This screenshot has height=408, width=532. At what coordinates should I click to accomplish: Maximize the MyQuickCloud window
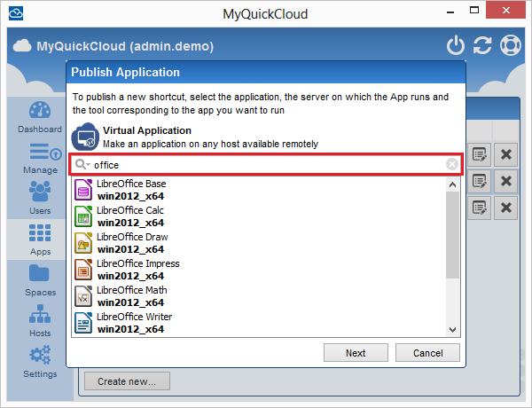(x=474, y=10)
